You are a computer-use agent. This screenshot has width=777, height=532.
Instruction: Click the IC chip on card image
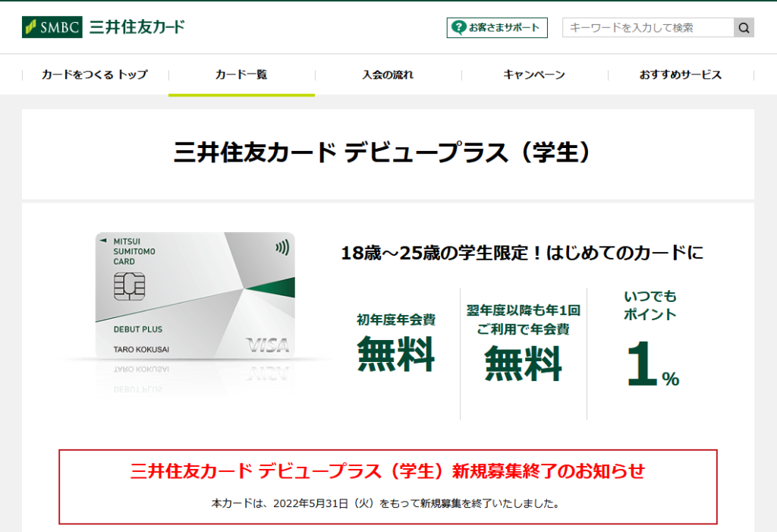(129, 286)
